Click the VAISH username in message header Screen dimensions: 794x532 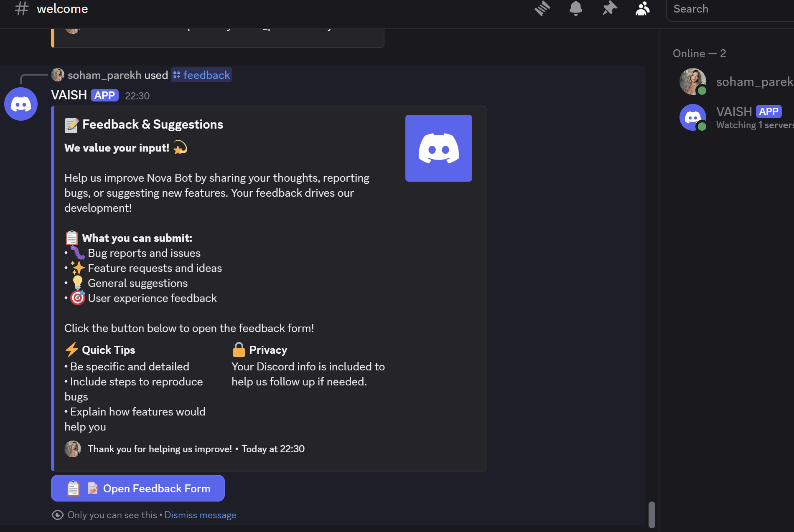[x=69, y=95]
